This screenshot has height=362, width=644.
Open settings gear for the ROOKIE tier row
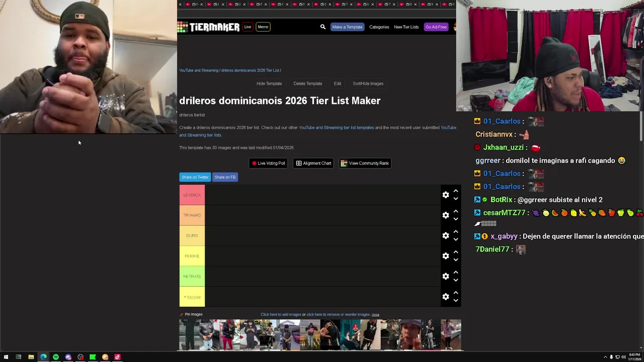click(445, 256)
